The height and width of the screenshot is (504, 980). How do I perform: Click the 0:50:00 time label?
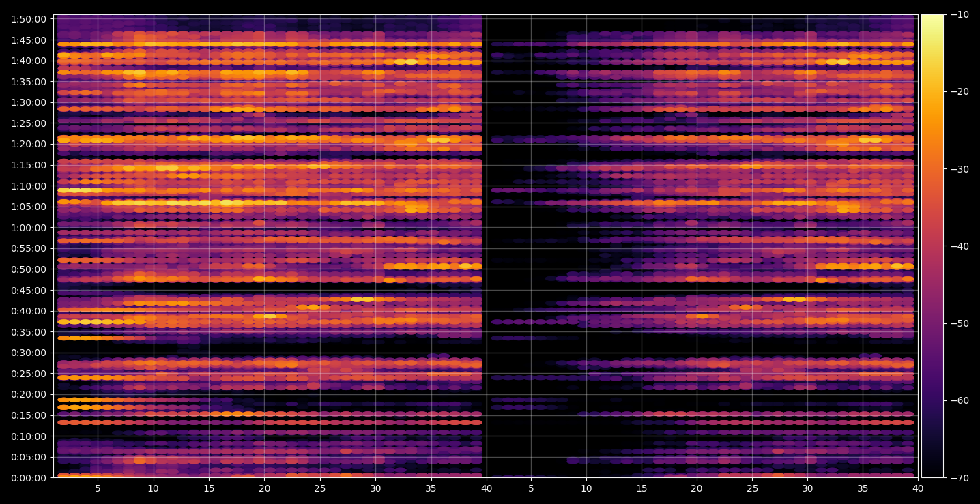29,269
